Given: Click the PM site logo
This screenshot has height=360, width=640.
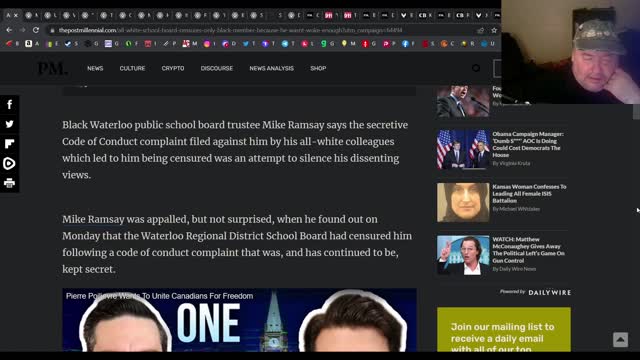Looking at the screenshot, I should [52, 68].
